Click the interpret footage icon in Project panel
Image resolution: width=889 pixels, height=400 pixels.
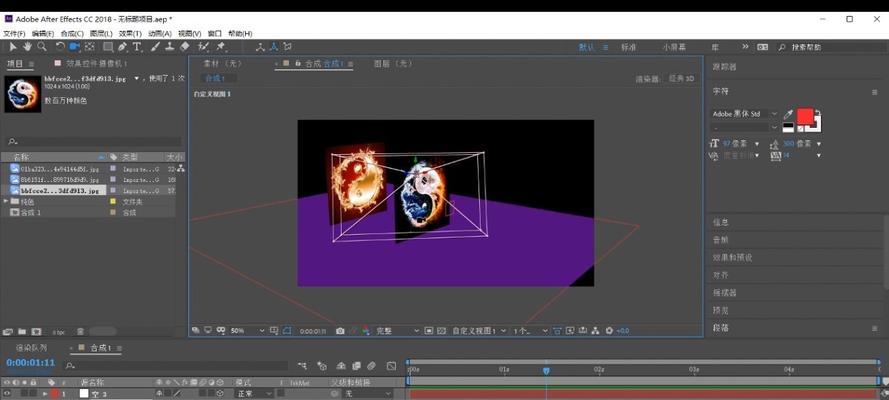pyautogui.click(x=8, y=331)
